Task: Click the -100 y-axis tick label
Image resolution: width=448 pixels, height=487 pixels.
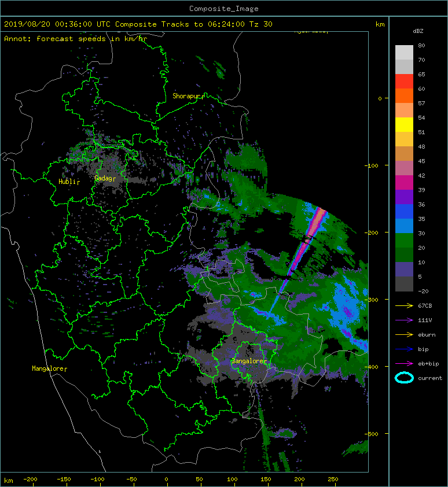Action: (x=372, y=165)
